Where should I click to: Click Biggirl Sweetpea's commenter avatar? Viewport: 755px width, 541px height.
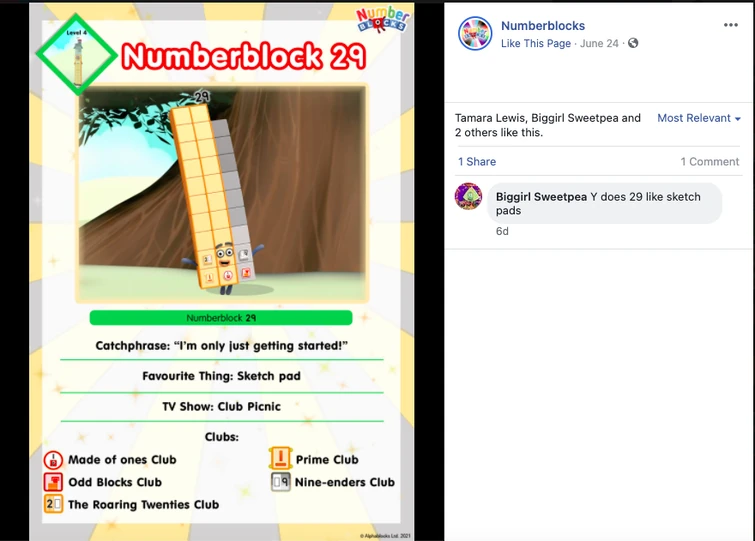(x=468, y=196)
